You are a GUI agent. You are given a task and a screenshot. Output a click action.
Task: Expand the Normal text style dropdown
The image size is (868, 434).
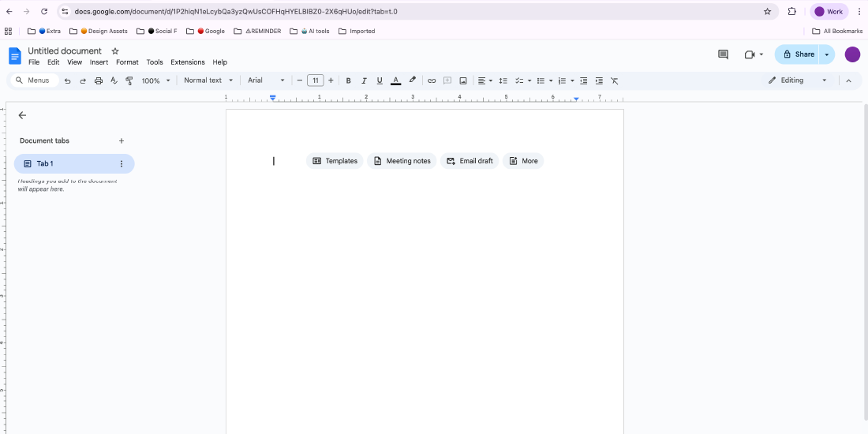click(208, 80)
